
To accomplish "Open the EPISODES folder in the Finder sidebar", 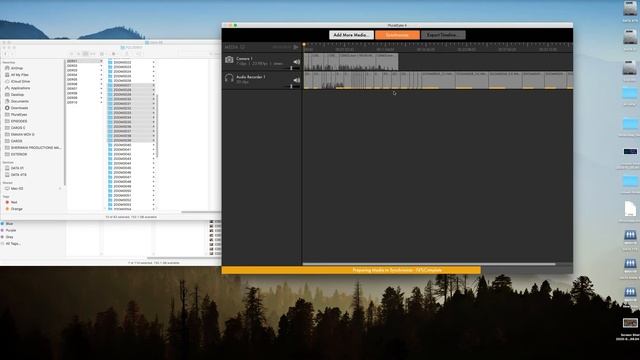I will point(18,121).
